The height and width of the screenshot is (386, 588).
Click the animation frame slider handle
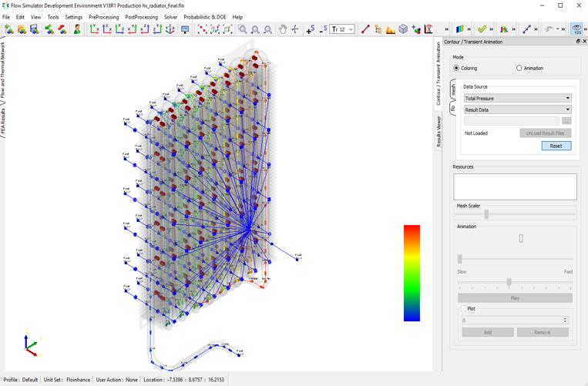pyautogui.click(x=460, y=259)
